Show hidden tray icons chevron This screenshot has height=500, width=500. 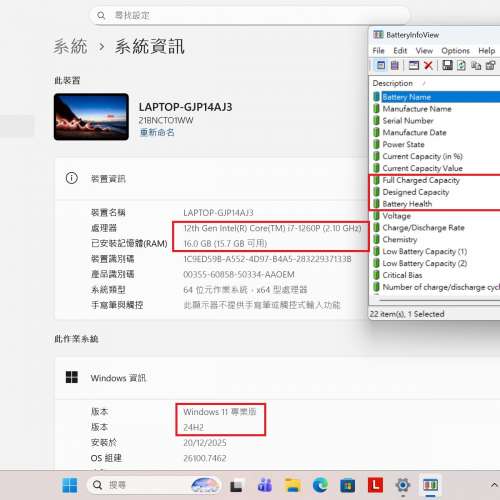(x=494, y=485)
